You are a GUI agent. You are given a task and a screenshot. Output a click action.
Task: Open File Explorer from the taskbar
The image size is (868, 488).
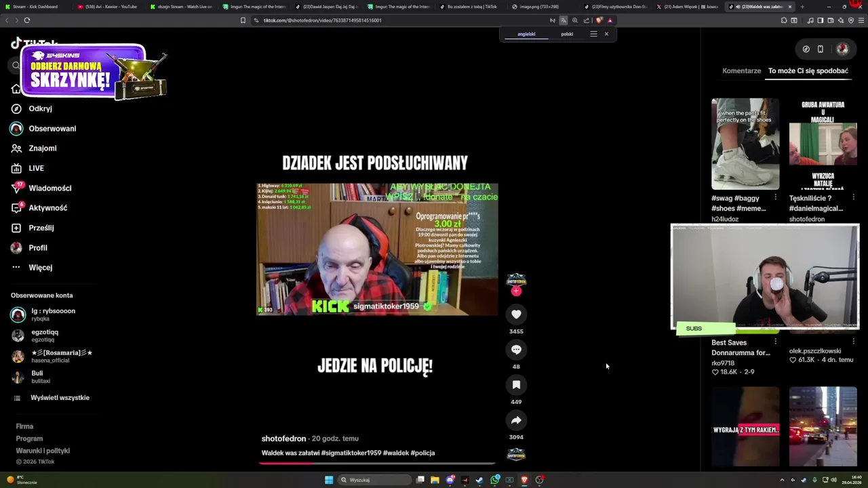pyautogui.click(x=435, y=480)
